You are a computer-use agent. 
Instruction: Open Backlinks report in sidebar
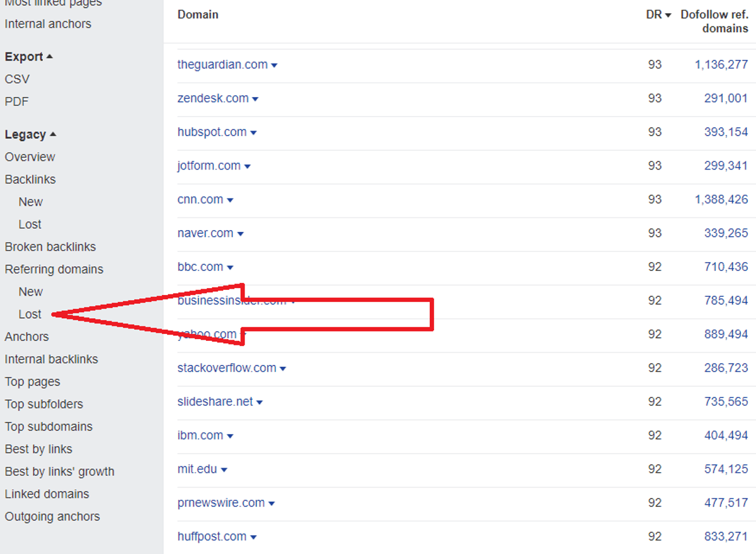pyautogui.click(x=30, y=180)
